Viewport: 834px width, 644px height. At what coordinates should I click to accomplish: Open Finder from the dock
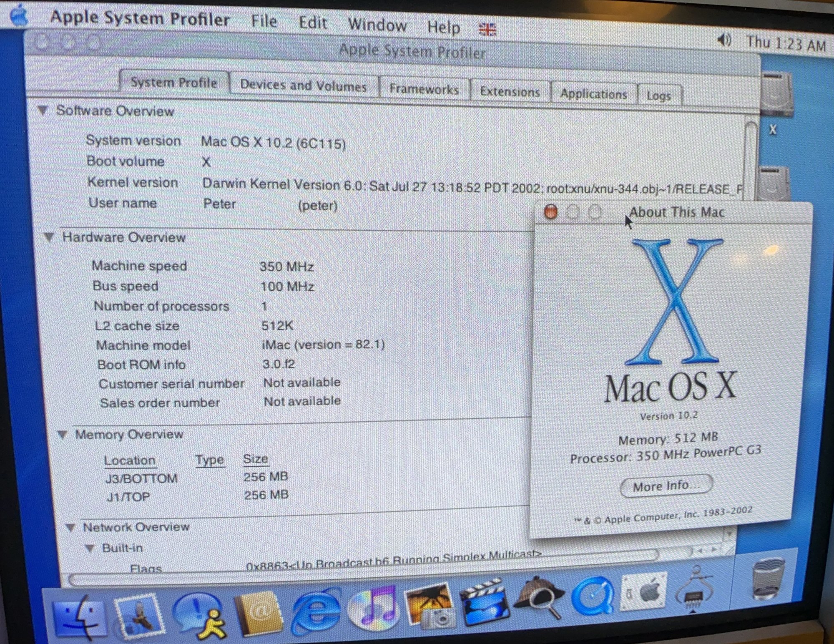[80, 617]
